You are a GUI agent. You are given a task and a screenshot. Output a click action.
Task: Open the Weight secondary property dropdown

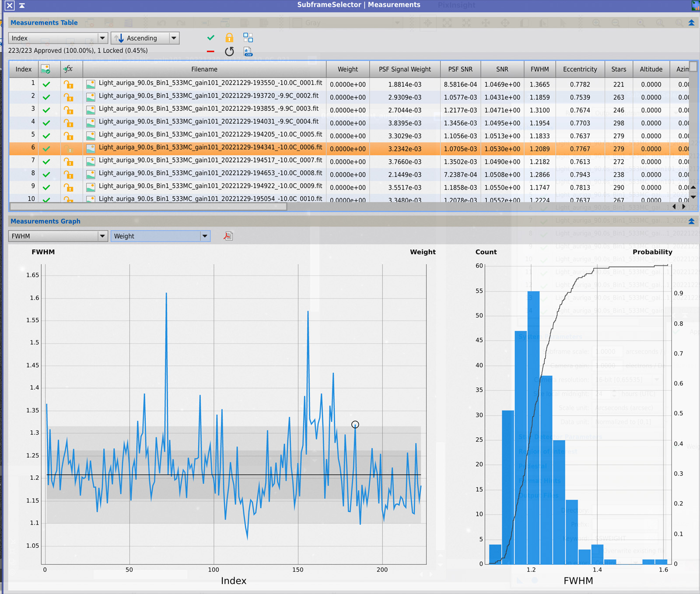coord(161,236)
